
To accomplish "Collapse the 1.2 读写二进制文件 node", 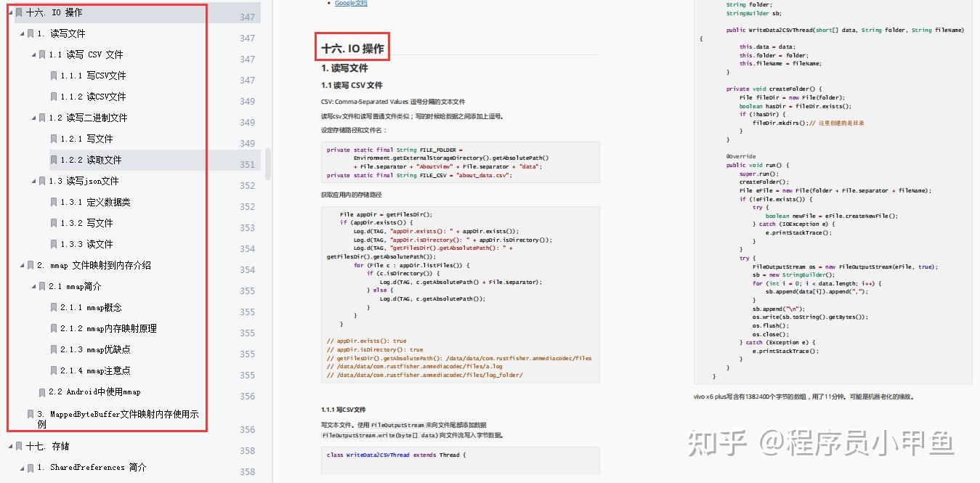I will pyautogui.click(x=33, y=118).
